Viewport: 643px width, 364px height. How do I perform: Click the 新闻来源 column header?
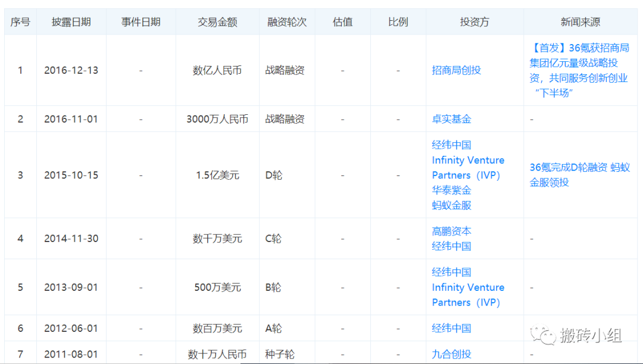point(580,22)
